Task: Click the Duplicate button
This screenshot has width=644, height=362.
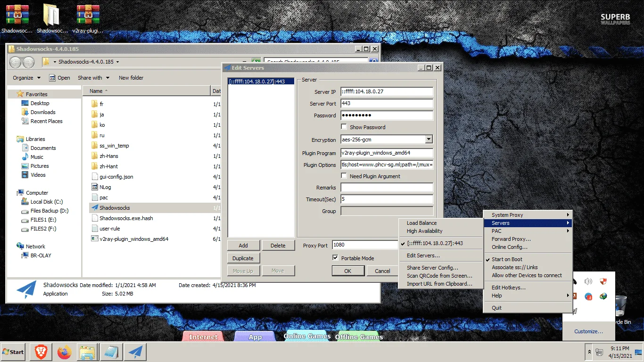Action: click(243, 258)
